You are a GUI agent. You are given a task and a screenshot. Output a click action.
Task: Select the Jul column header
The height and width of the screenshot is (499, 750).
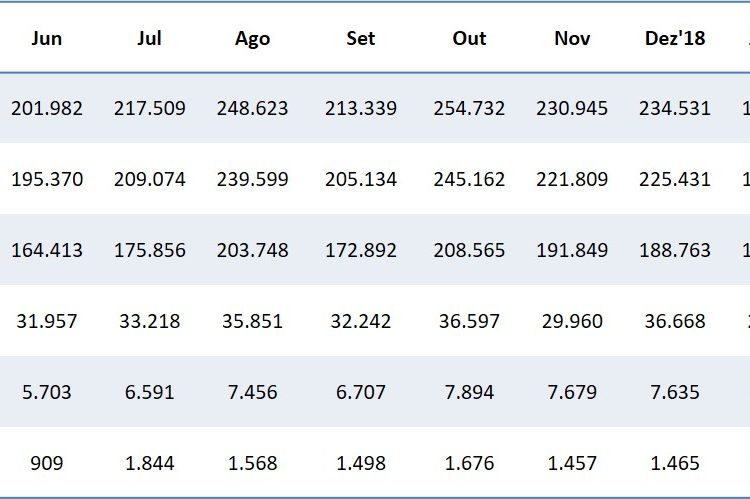click(x=151, y=39)
